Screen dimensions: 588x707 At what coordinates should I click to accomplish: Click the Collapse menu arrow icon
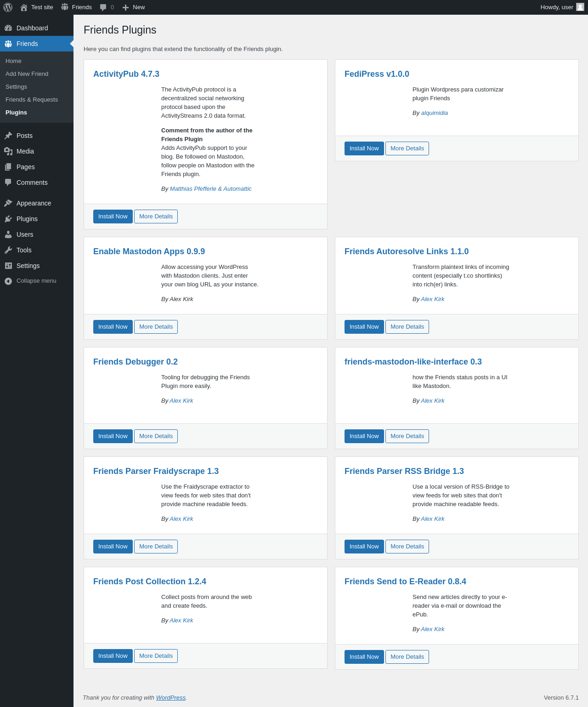8,281
